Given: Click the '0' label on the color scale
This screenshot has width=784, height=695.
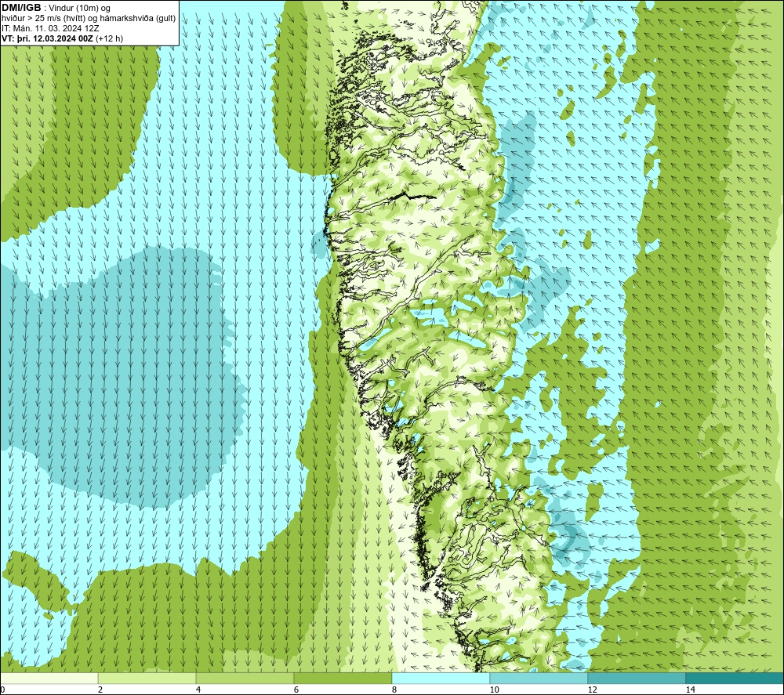Looking at the screenshot, I should tap(2, 690).
